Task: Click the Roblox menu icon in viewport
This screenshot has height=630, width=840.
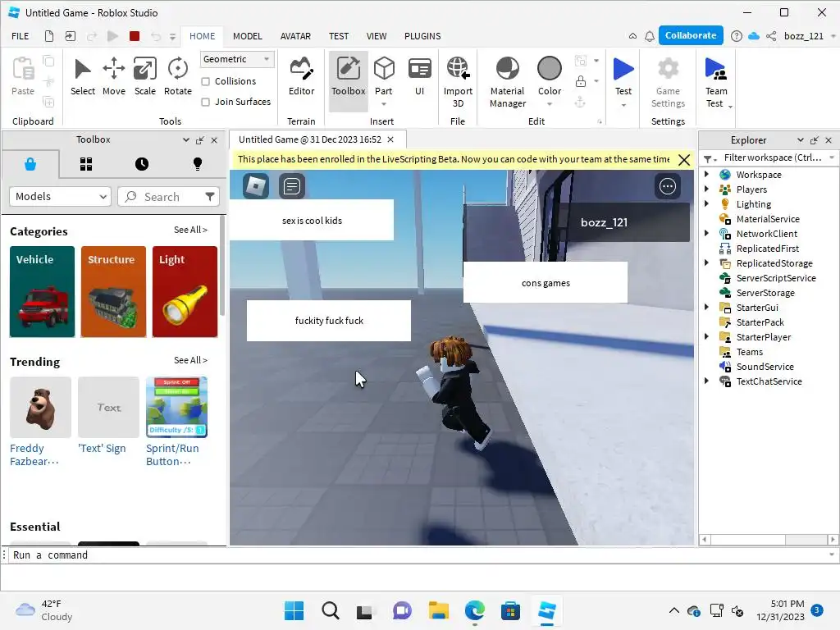Action: point(256,186)
